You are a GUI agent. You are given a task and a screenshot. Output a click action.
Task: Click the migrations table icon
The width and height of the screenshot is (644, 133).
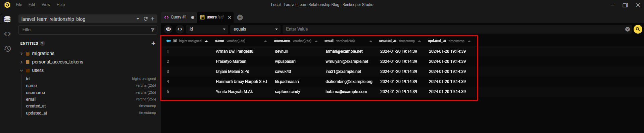[x=28, y=54]
